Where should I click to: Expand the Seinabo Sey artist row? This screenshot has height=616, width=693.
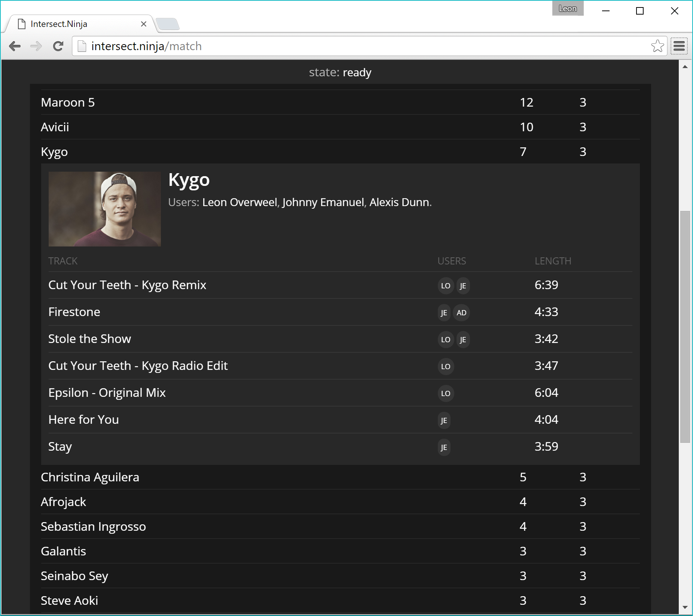340,576
